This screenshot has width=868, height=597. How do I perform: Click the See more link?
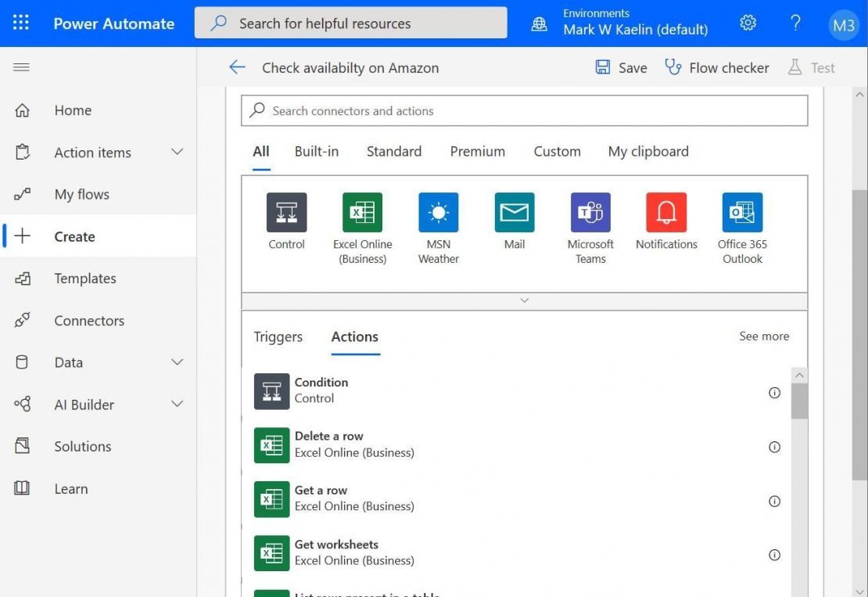[764, 336]
